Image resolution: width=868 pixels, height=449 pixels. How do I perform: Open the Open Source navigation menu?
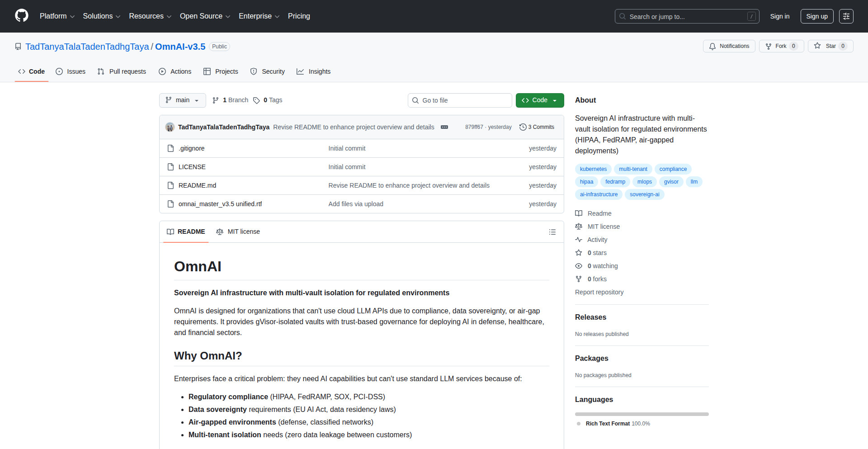pyautogui.click(x=205, y=16)
